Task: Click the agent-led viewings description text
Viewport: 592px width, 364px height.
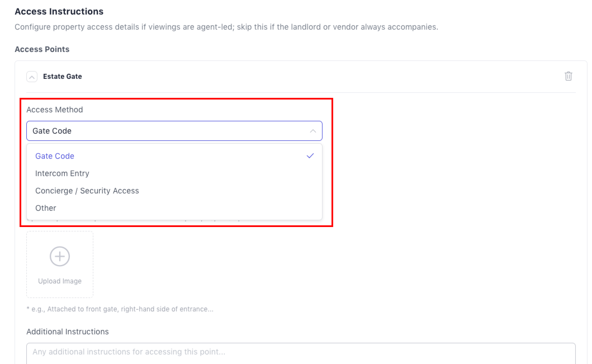Action: click(226, 27)
